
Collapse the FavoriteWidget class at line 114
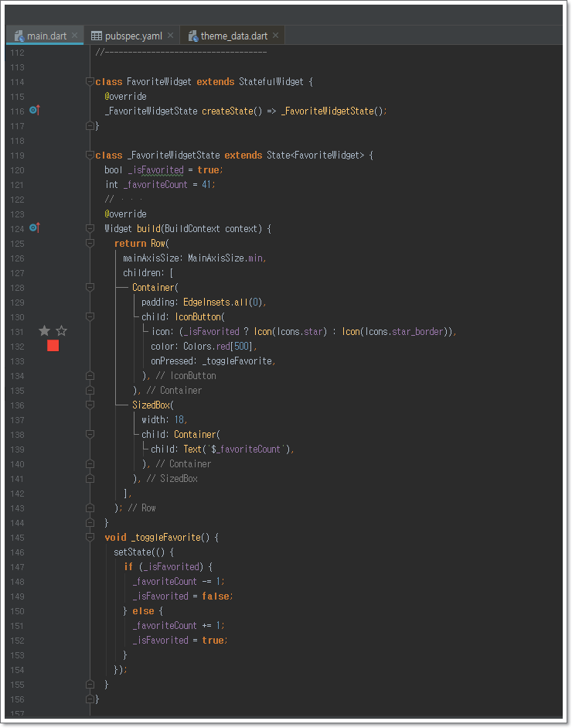[90, 82]
